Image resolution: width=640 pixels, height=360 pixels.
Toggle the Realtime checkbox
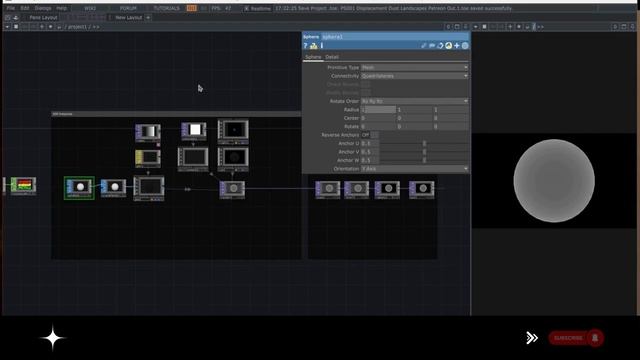point(247,8)
